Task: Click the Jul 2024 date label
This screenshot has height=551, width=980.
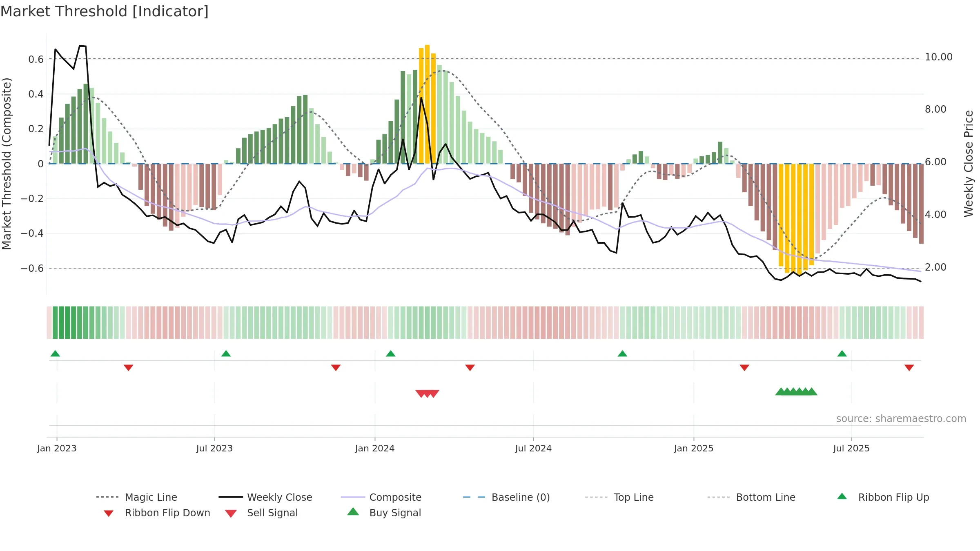Action: (x=533, y=448)
